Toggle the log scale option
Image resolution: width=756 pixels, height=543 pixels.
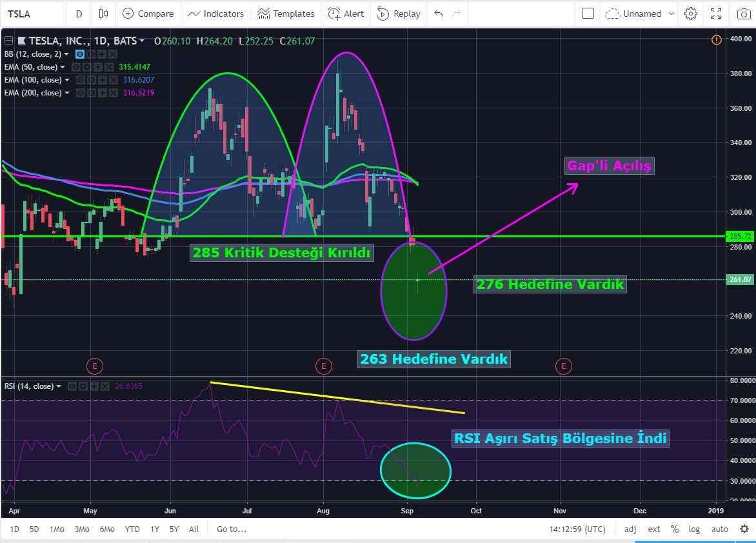694,529
